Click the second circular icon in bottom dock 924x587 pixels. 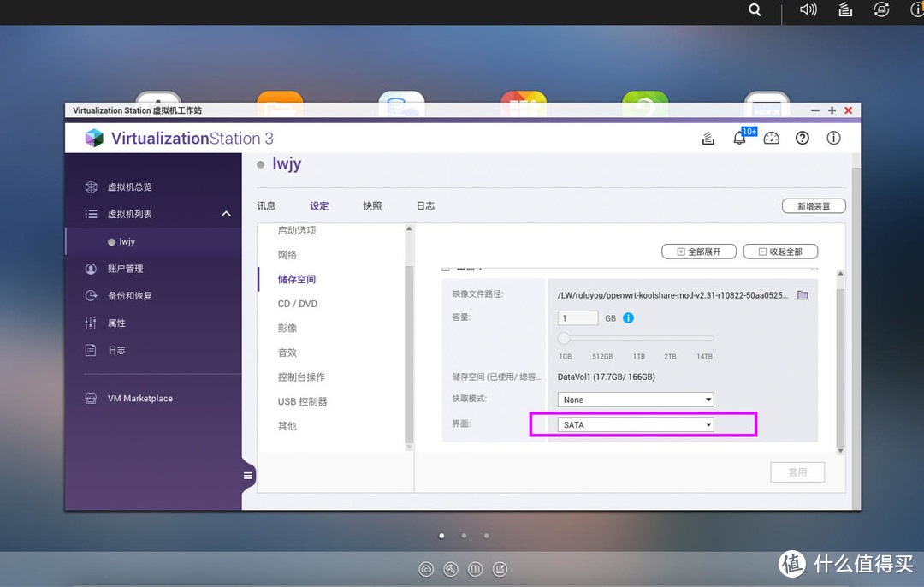(x=450, y=569)
